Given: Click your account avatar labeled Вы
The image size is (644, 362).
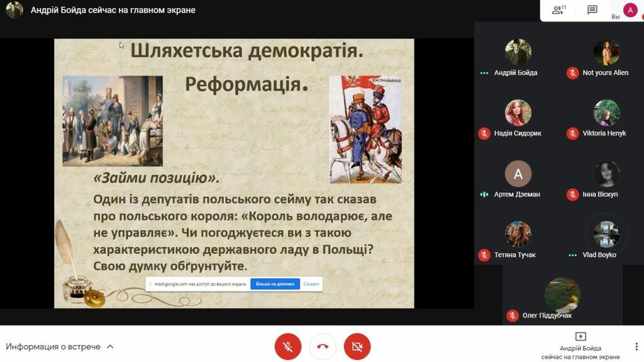Looking at the screenshot, I should coord(630,10).
